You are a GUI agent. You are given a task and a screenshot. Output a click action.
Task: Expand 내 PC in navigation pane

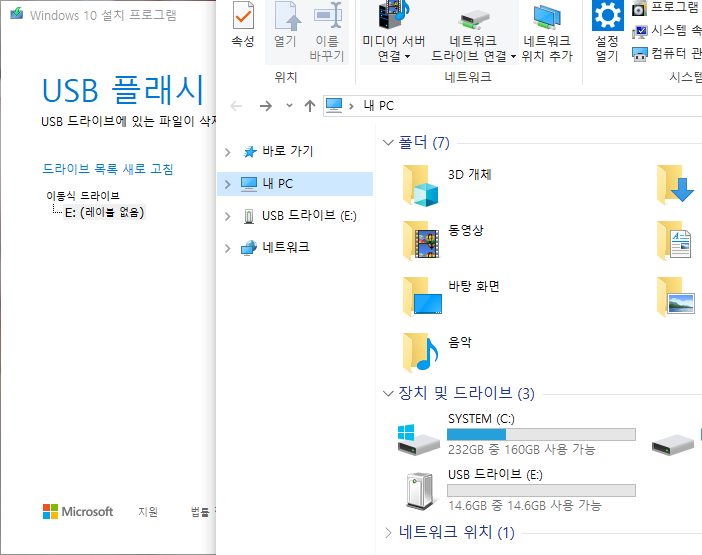click(x=227, y=184)
